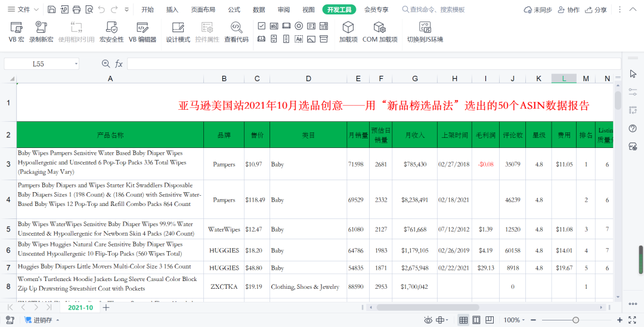644x327 pixels.
Task: Launch the VB 编辑器
Action: point(143,31)
